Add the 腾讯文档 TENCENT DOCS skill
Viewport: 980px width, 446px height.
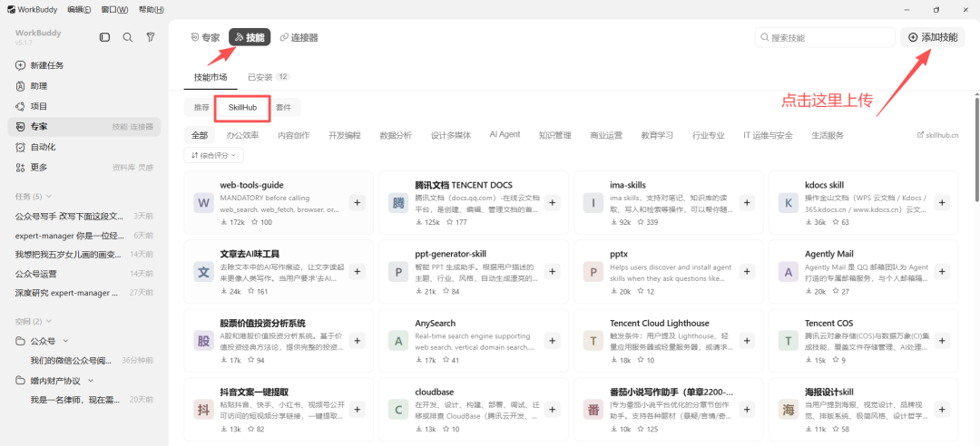(552, 202)
